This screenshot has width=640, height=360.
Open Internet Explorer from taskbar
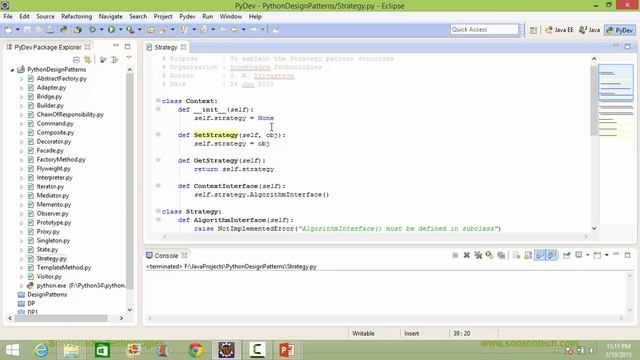pos(41,350)
